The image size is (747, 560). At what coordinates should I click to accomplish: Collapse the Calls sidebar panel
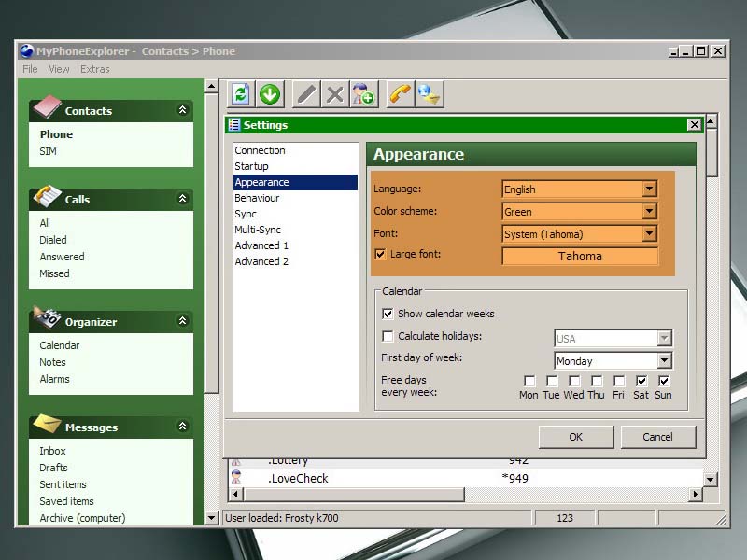[x=182, y=199]
